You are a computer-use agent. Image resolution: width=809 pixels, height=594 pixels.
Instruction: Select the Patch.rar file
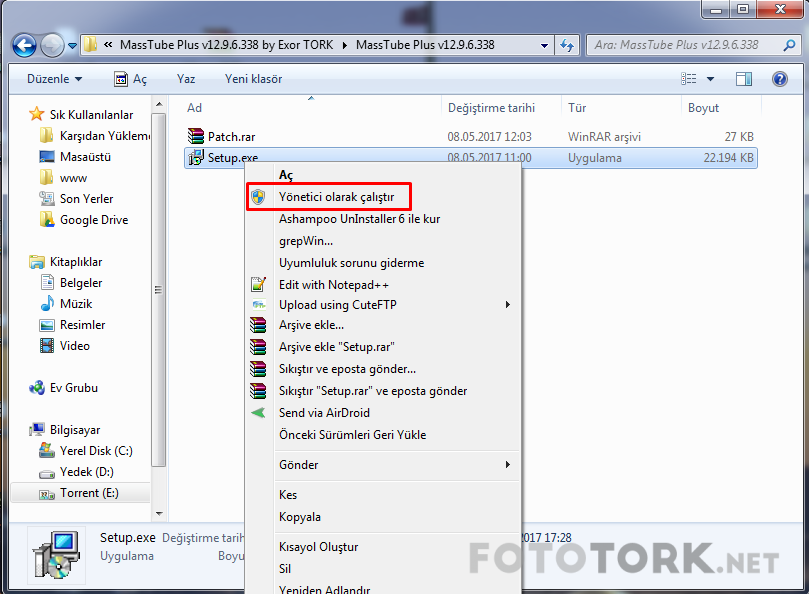[x=231, y=137]
